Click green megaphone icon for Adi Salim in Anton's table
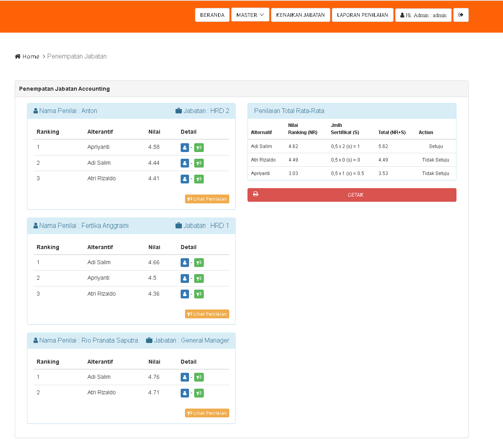Viewport: 503px width, 448px height. tap(199, 163)
